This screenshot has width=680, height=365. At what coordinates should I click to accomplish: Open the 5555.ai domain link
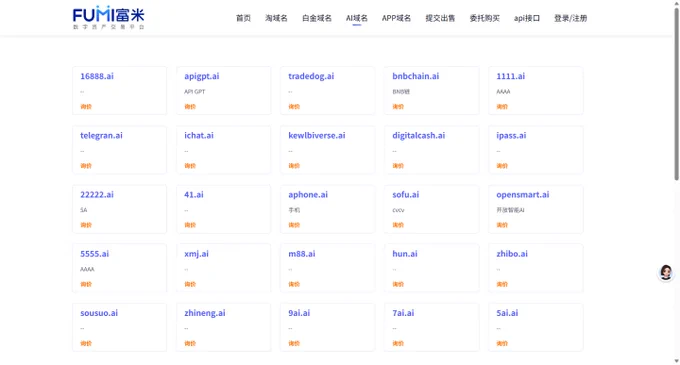[95, 254]
